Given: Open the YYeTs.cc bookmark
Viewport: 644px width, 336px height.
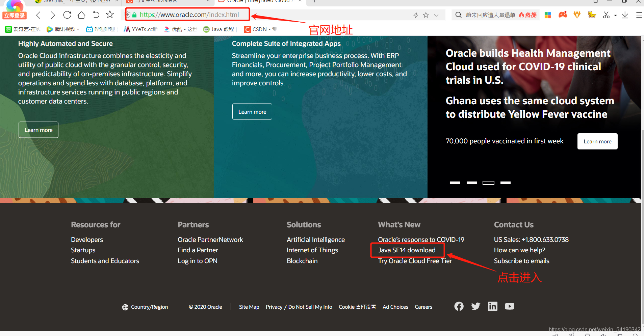Looking at the screenshot, I should pyautogui.click(x=140, y=29).
